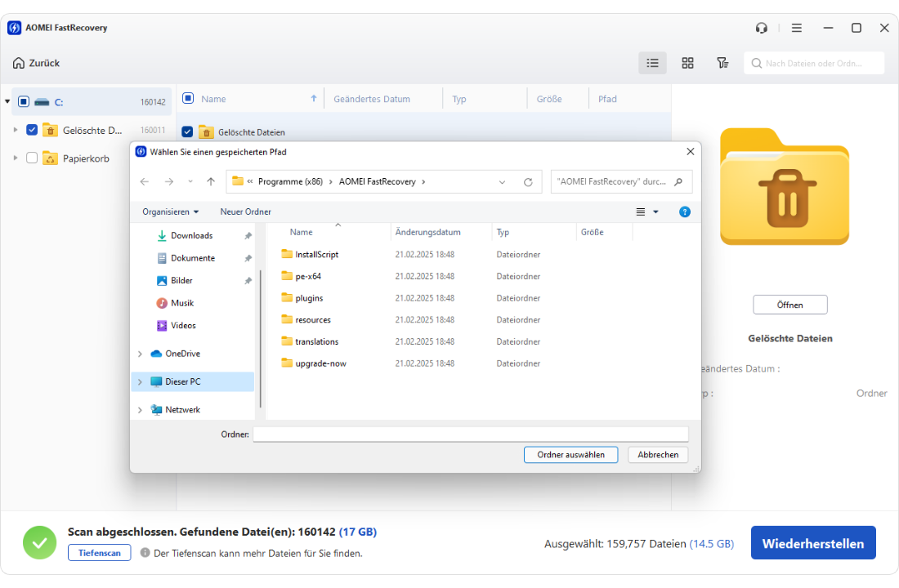Click Neuer Ordner in dialog toolbar
Viewport: 899px width, 588px height.
[245, 212]
